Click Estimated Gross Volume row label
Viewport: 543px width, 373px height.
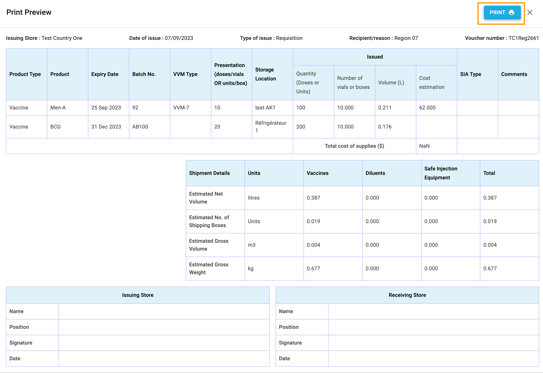[x=208, y=245]
